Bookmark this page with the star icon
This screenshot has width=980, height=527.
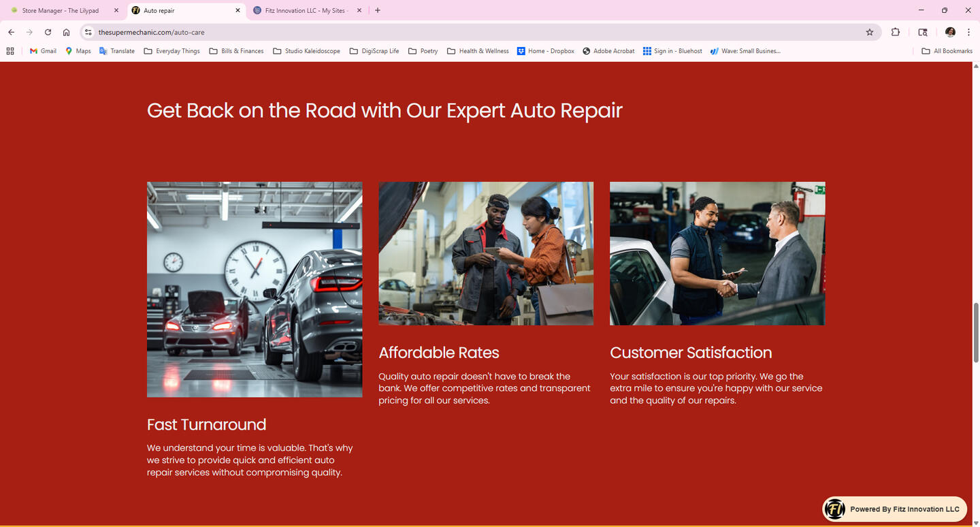[869, 32]
